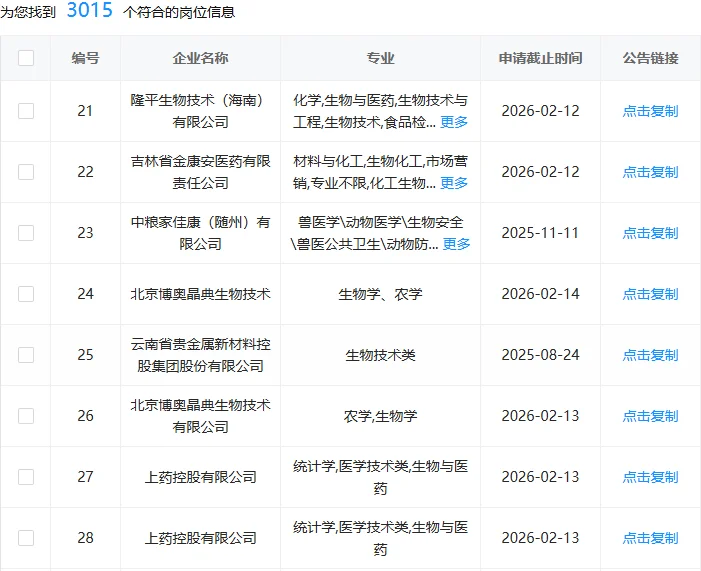Select the checkbox for row 28
Image resolution: width=701 pixels, height=571 pixels.
(x=26, y=538)
